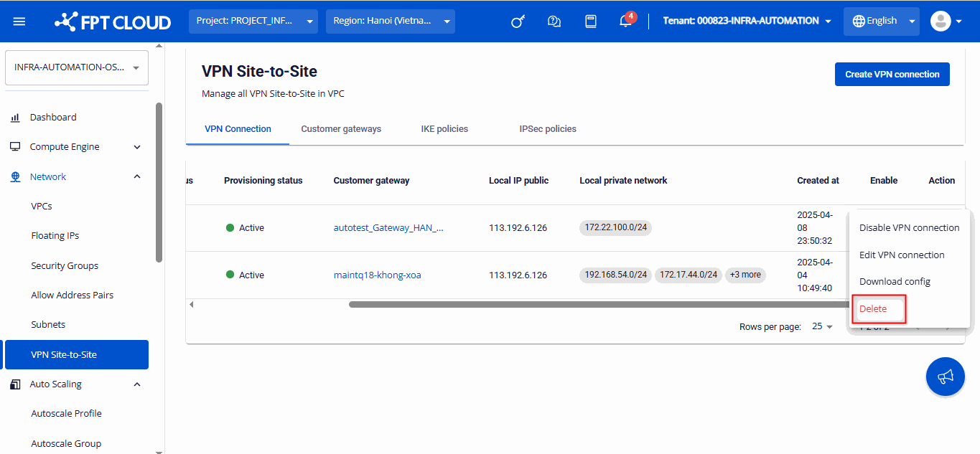Click the globe icon beside English

tap(859, 21)
